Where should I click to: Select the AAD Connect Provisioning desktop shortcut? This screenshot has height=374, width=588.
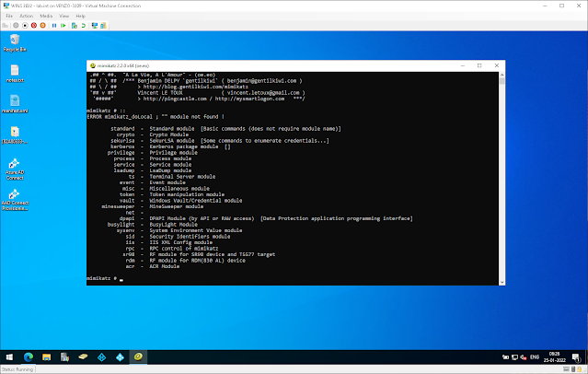[15, 200]
